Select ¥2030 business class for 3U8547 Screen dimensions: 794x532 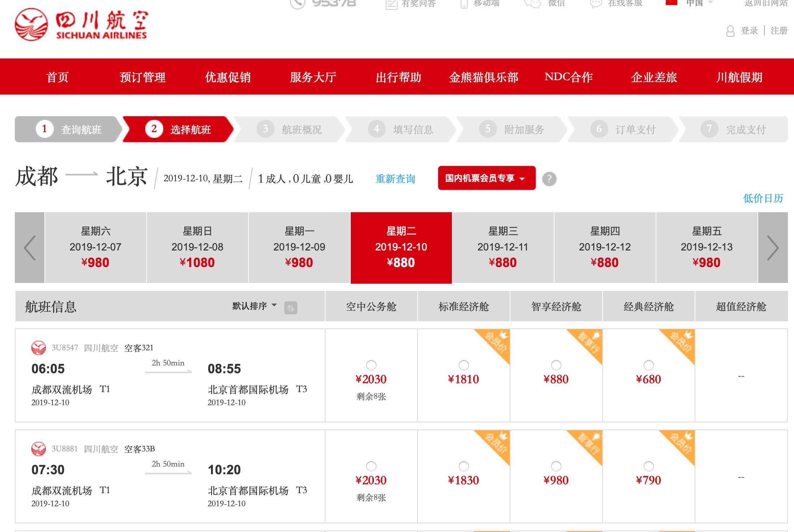[x=371, y=365]
